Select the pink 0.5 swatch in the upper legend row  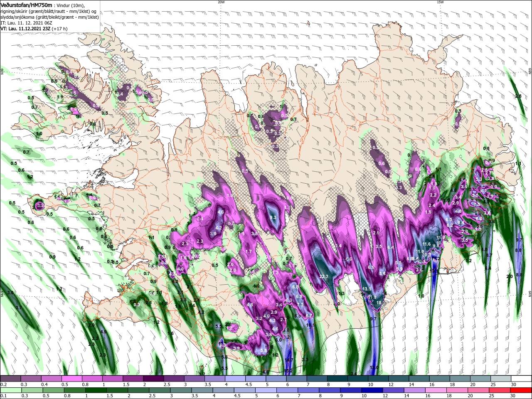(71, 379)
